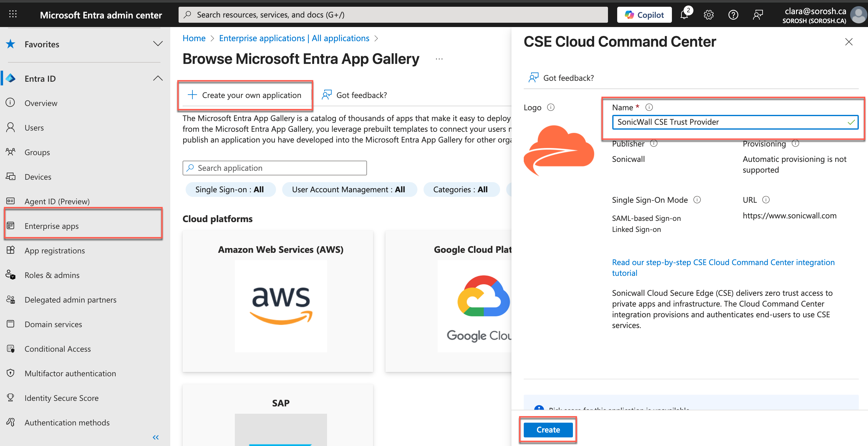Open the User Account Management filter
Screen dimensions: 868x446
coord(349,189)
